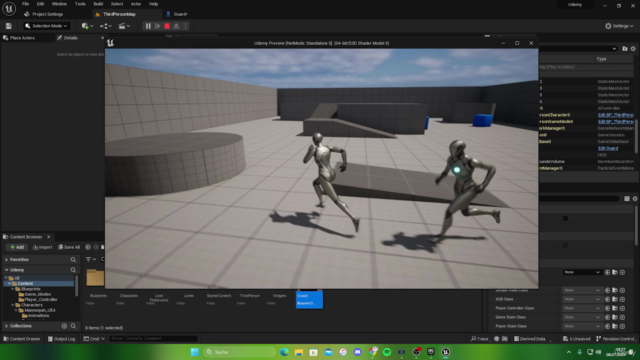Collapse the Blueprints folder in tree
The height and width of the screenshot is (360, 640).
(x=13, y=289)
